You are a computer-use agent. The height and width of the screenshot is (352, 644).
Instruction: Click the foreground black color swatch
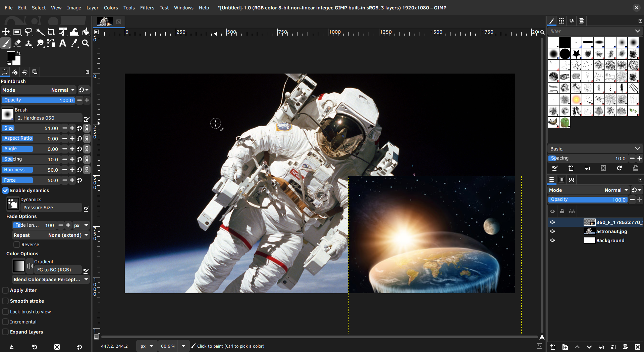point(11,56)
